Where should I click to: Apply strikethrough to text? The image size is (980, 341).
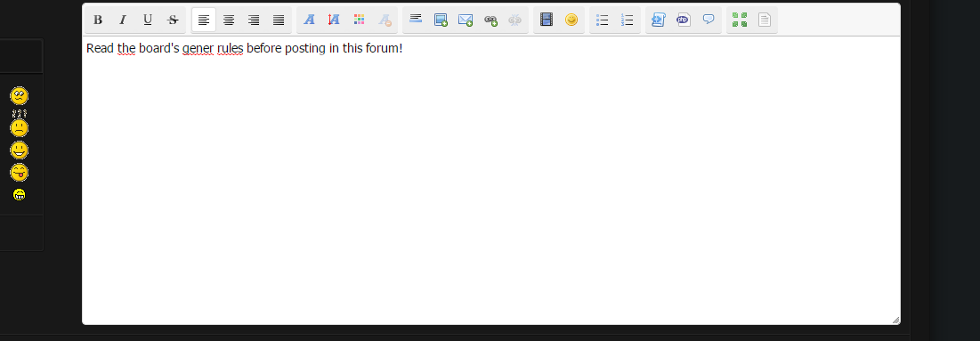tap(174, 20)
